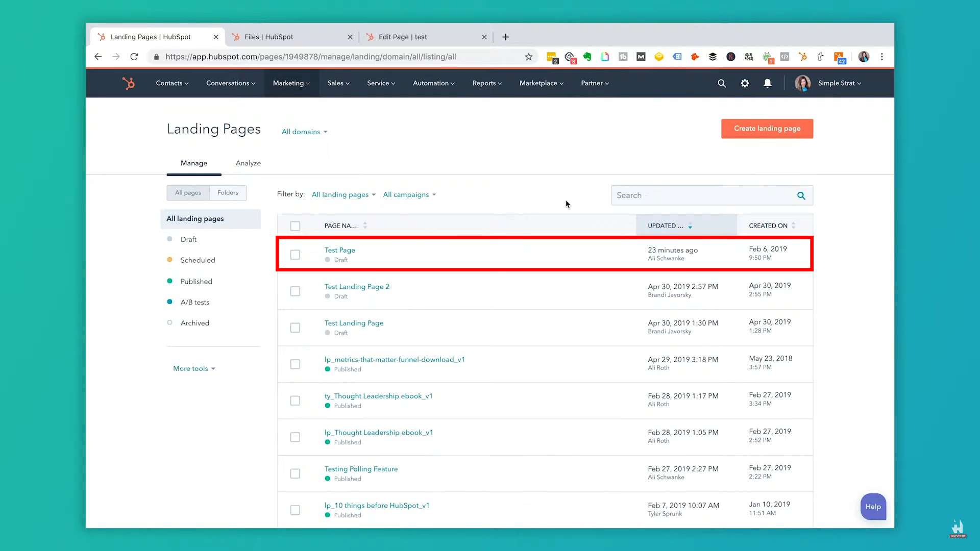This screenshot has height=551, width=980.
Task: Click the Evernote elephant extension icon
Action: [587, 57]
